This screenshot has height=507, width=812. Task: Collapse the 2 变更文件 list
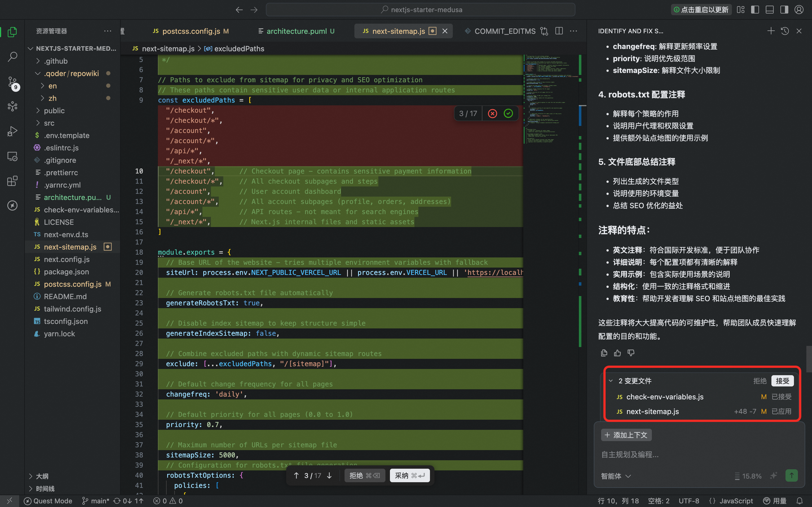(611, 381)
